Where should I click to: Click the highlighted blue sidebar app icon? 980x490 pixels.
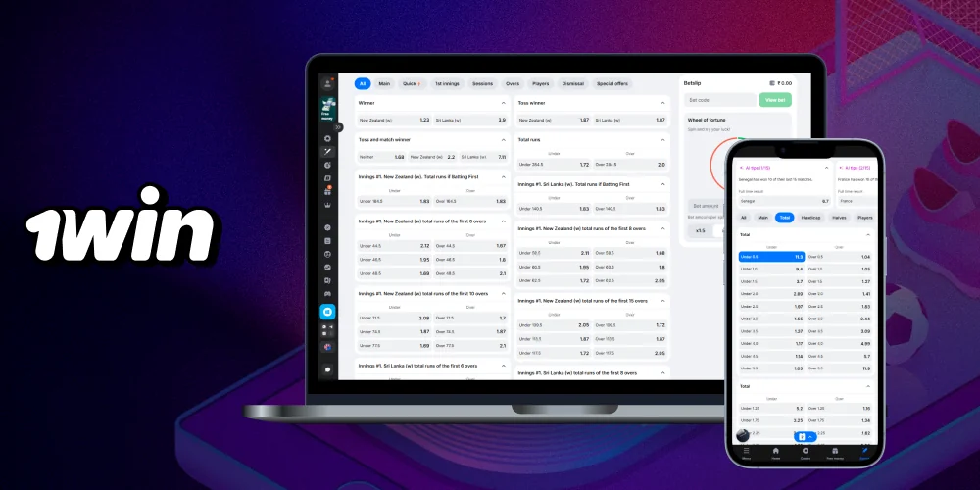(327, 312)
